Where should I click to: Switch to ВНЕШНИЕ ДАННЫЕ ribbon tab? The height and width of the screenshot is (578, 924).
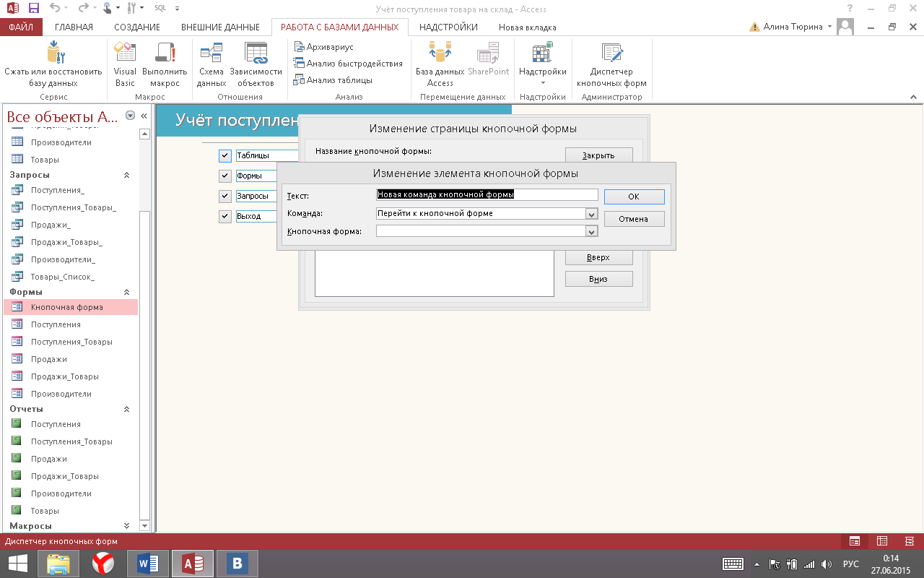[x=220, y=27]
